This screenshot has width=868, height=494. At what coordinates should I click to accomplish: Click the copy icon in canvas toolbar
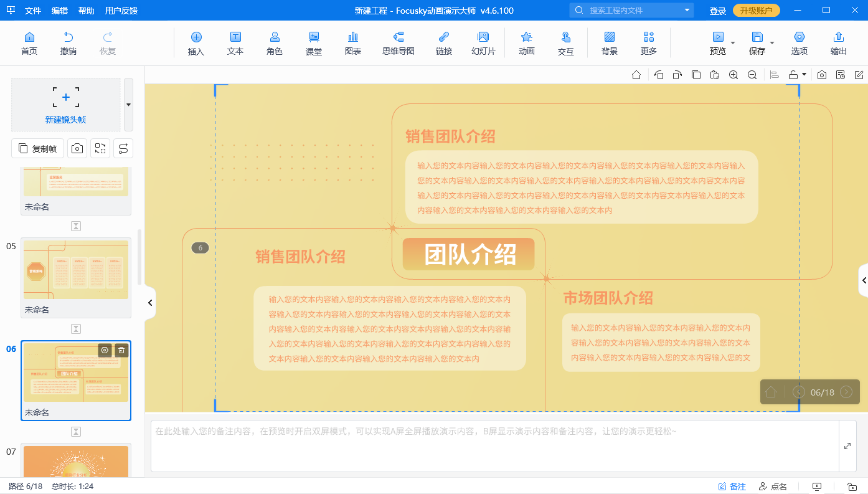(696, 75)
